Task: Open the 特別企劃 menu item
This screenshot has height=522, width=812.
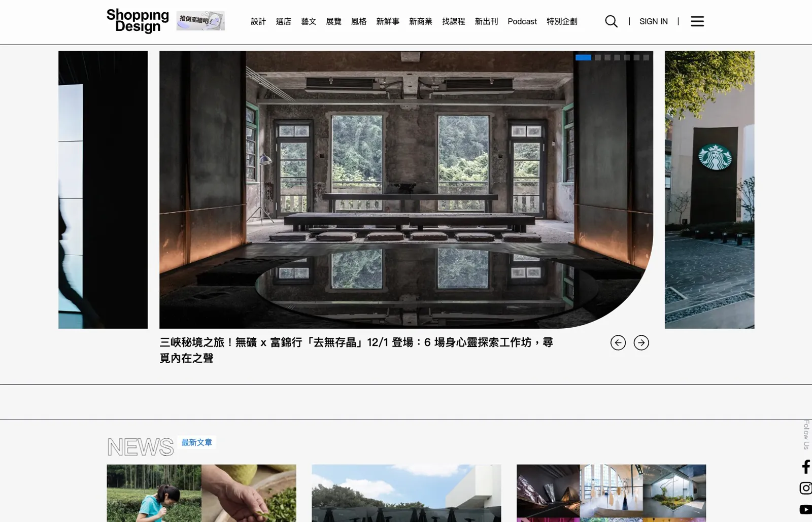Action: click(x=562, y=21)
